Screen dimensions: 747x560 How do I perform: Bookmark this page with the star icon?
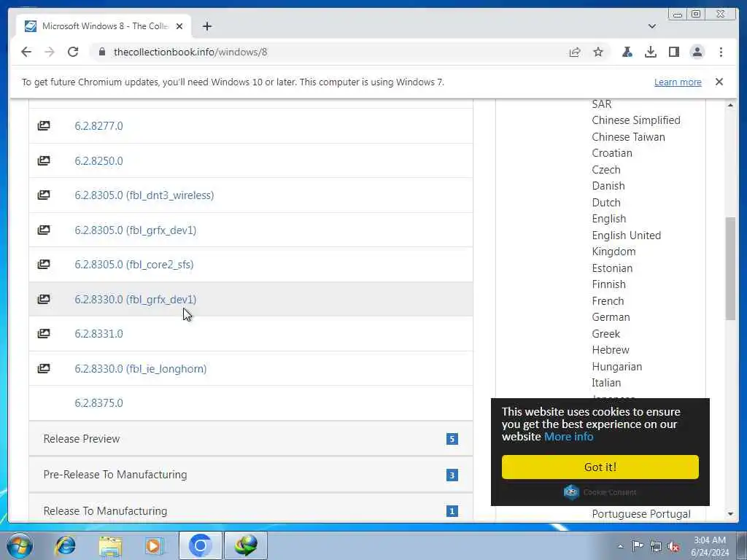[598, 52]
